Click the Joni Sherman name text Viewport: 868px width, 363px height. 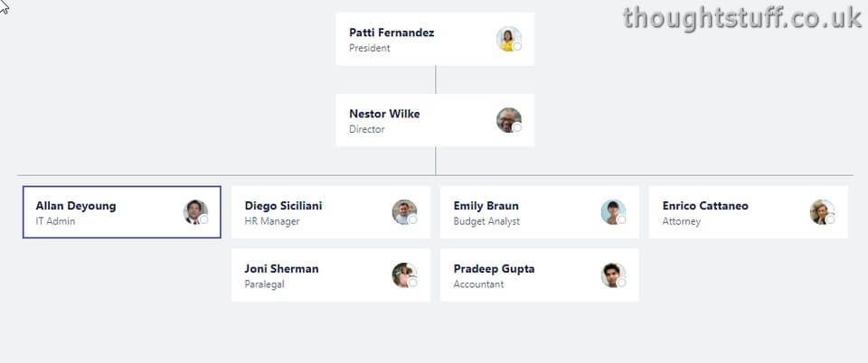[x=282, y=269]
